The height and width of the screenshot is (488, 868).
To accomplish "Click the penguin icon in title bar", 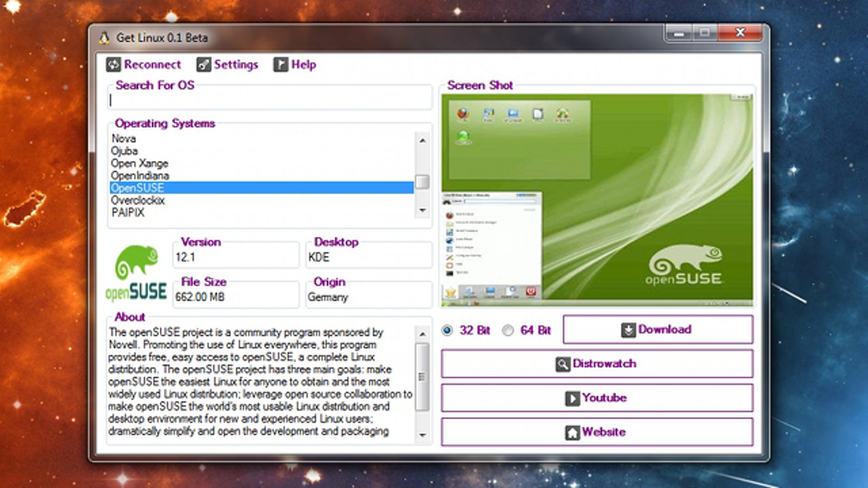I will click(104, 38).
